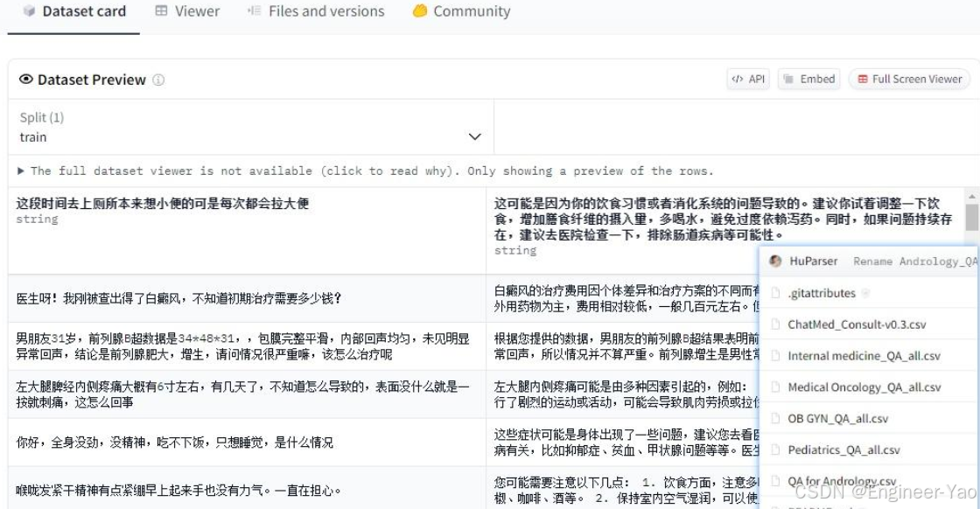Click the Embed button

(808, 80)
